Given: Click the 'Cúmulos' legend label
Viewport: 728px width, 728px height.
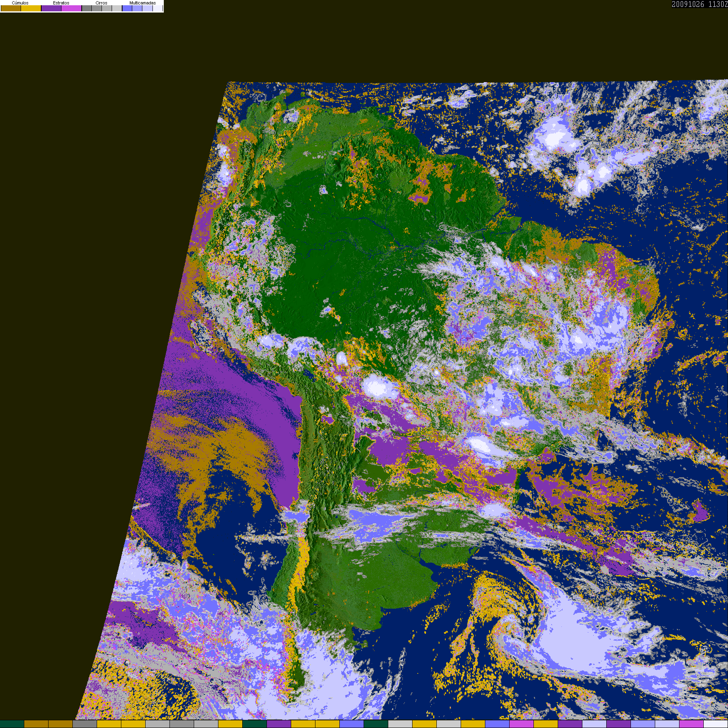Looking at the screenshot, I should tap(20, 3).
